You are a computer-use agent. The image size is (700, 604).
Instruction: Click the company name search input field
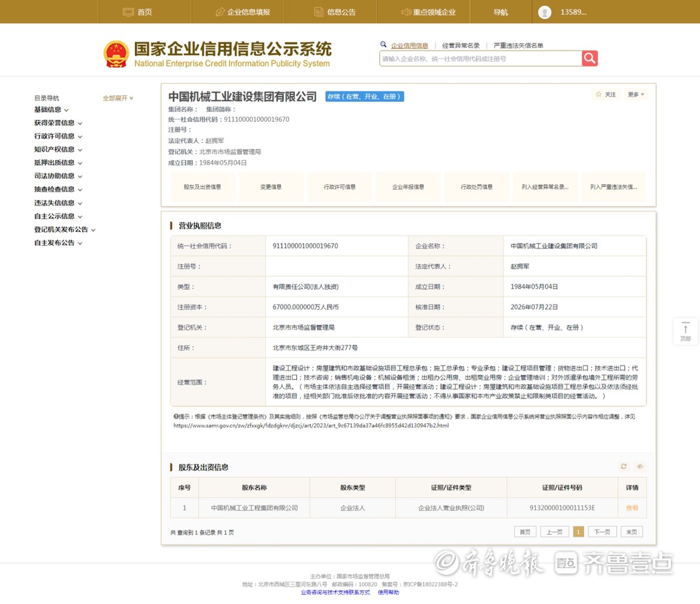click(480, 58)
